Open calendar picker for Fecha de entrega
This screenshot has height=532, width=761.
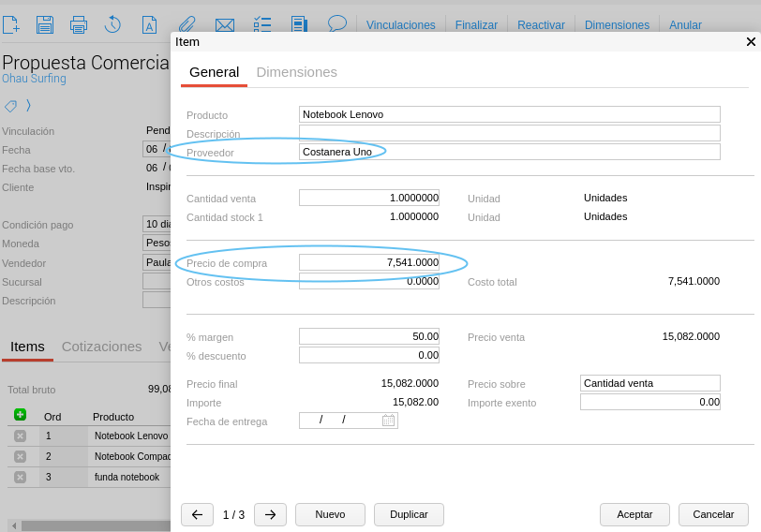coord(388,421)
